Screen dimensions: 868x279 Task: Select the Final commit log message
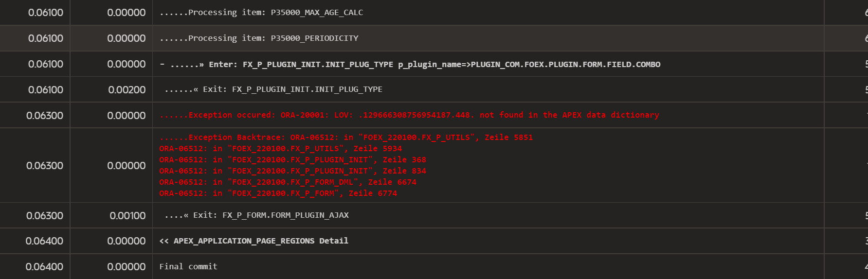pyautogui.click(x=189, y=267)
